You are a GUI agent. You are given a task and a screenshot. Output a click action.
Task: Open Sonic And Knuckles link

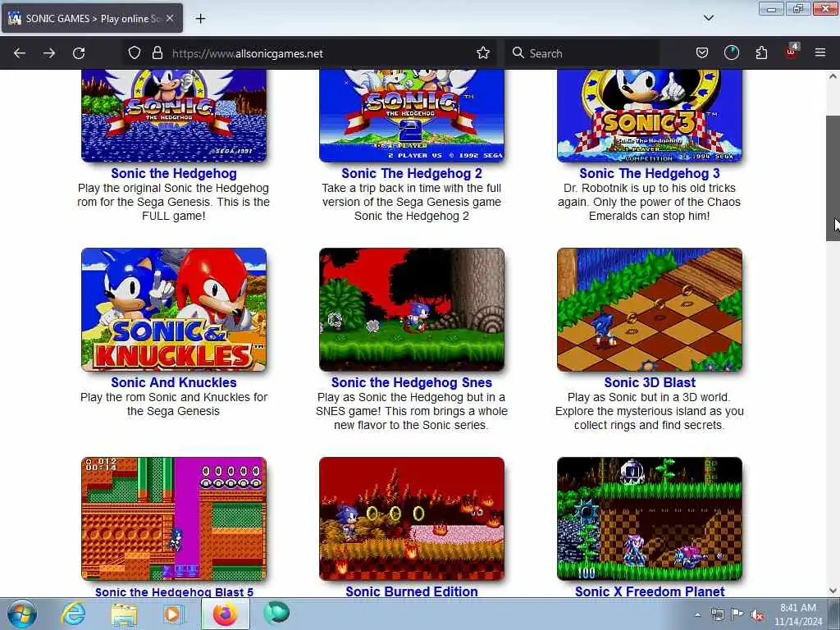click(x=174, y=382)
